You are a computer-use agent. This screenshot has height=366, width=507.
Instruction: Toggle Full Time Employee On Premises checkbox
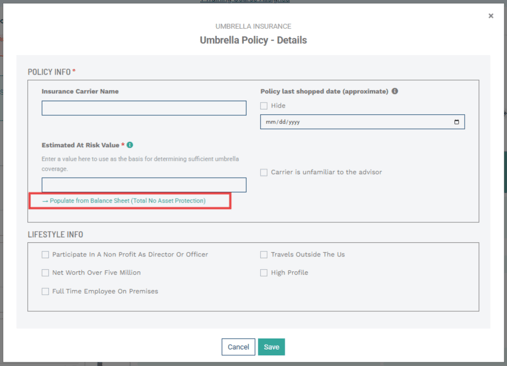pyautogui.click(x=45, y=291)
